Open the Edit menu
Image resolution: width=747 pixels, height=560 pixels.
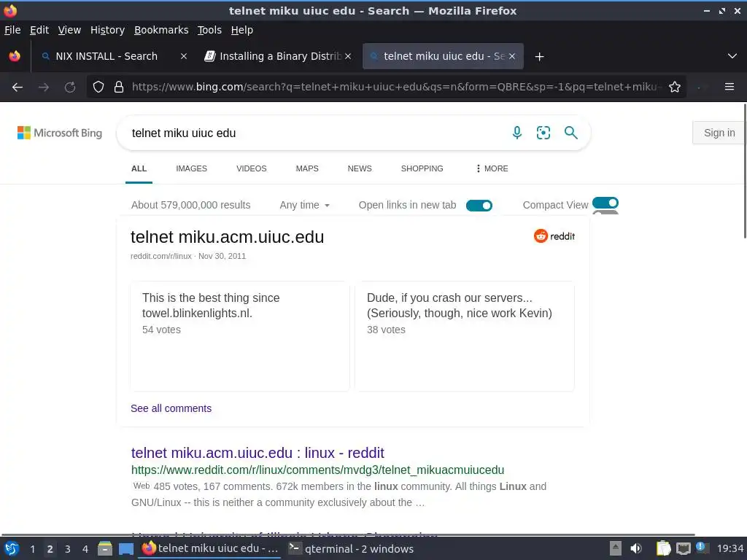point(39,30)
